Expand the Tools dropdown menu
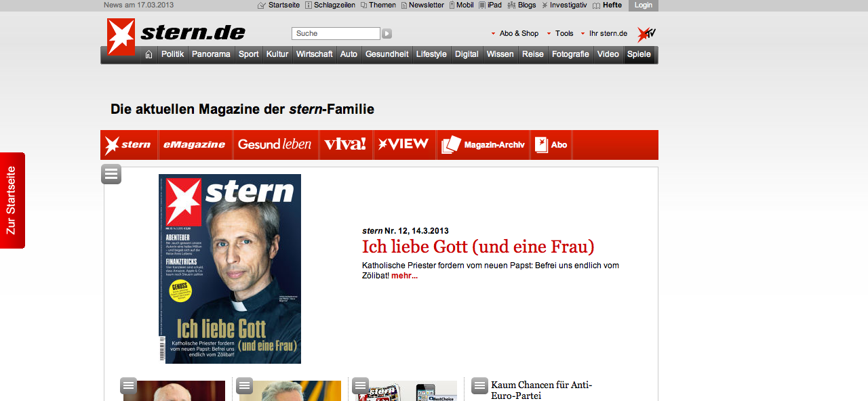 pos(559,33)
